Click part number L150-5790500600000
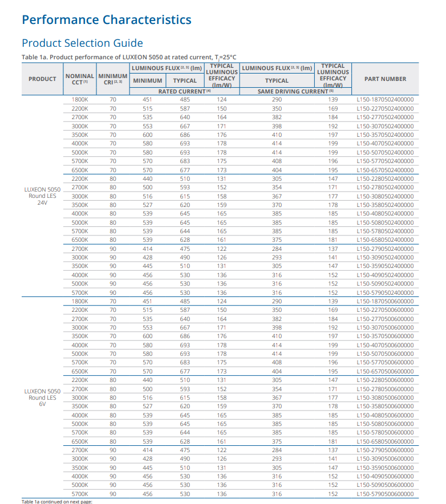This screenshot has height=504, width=446. (385, 494)
